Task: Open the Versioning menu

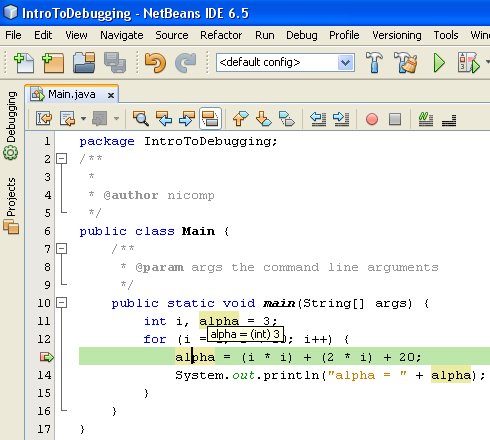Action: point(397,35)
